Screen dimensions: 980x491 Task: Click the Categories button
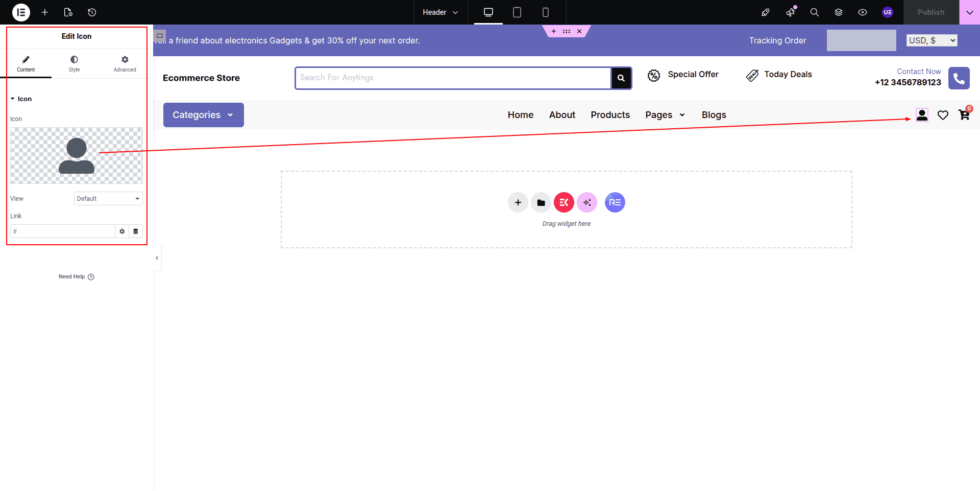(x=203, y=115)
